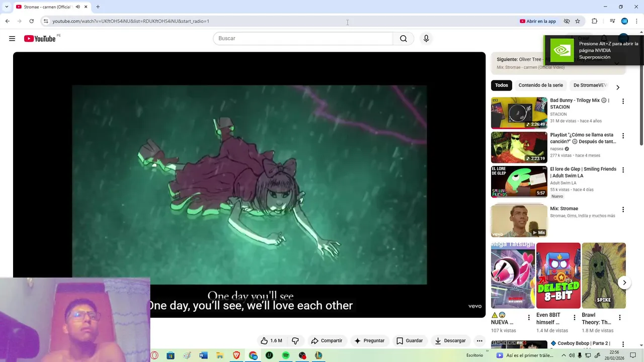Select the De StromaeVEVO chip

(x=591, y=85)
